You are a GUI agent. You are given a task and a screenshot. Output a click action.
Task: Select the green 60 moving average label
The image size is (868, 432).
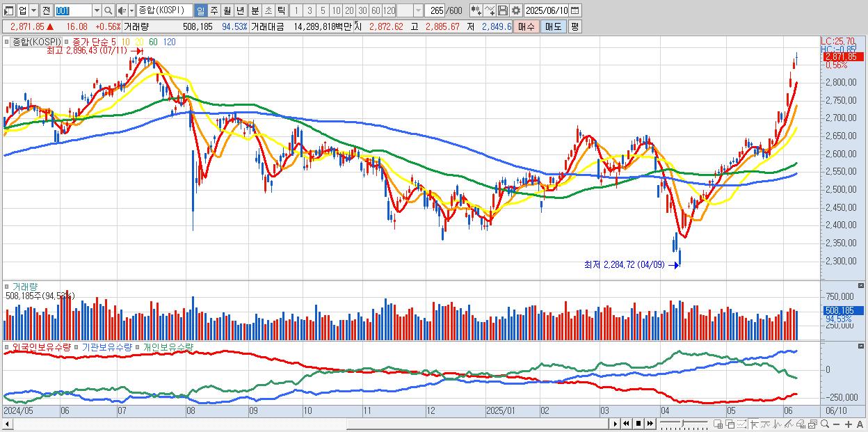pyautogui.click(x=153, y=42)
